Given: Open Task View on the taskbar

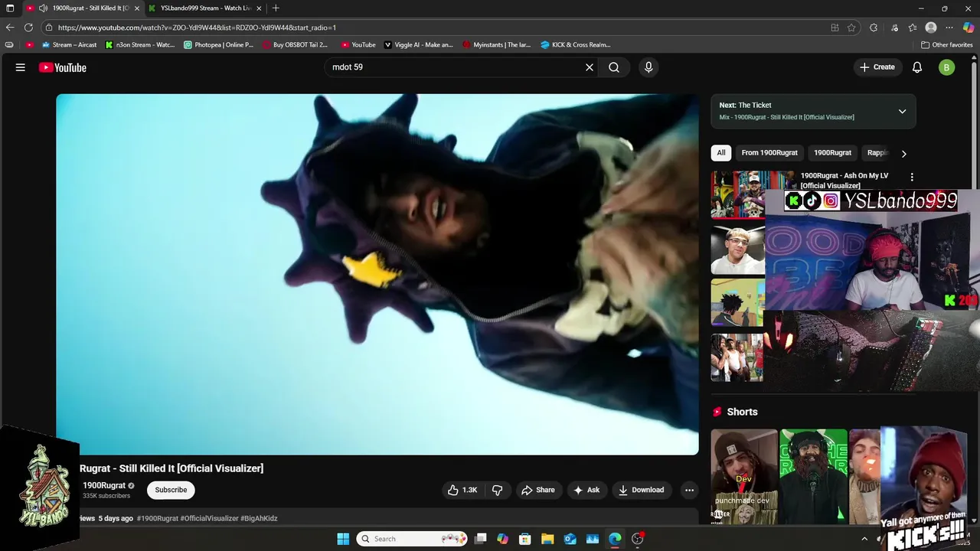Looking at the screenshot, I should click(480, 539).
